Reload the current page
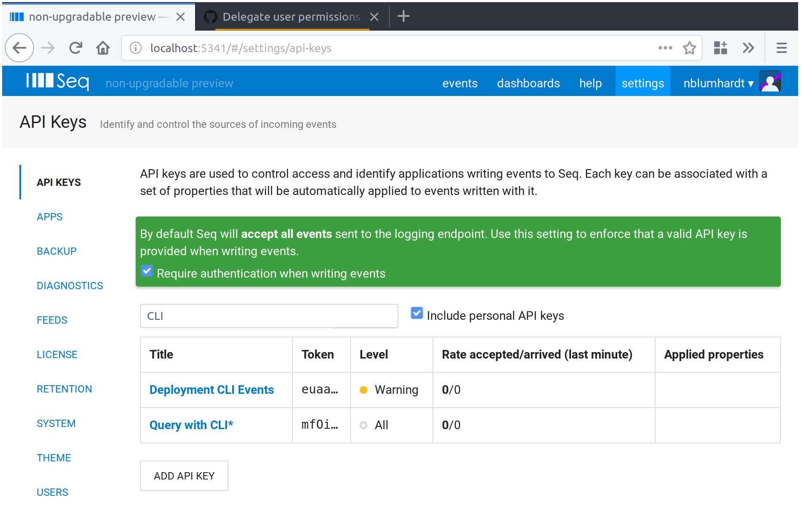 (75, 48)
